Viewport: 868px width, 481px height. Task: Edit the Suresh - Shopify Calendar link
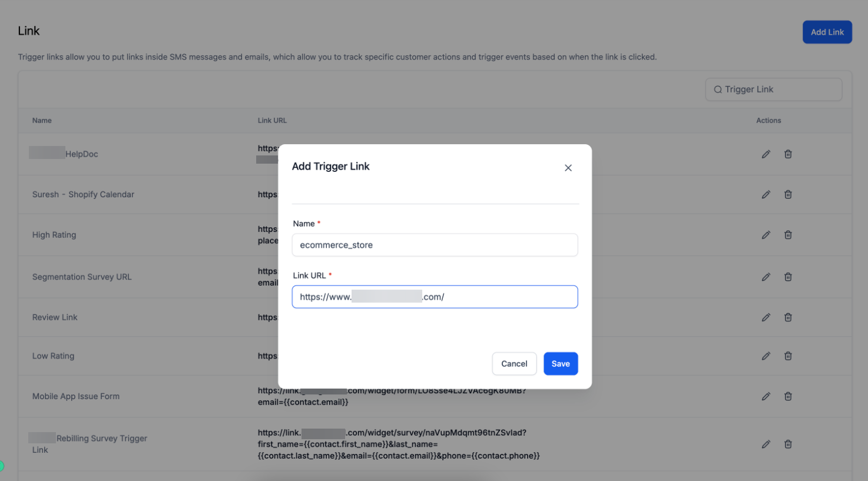click(x=766, y=194)
